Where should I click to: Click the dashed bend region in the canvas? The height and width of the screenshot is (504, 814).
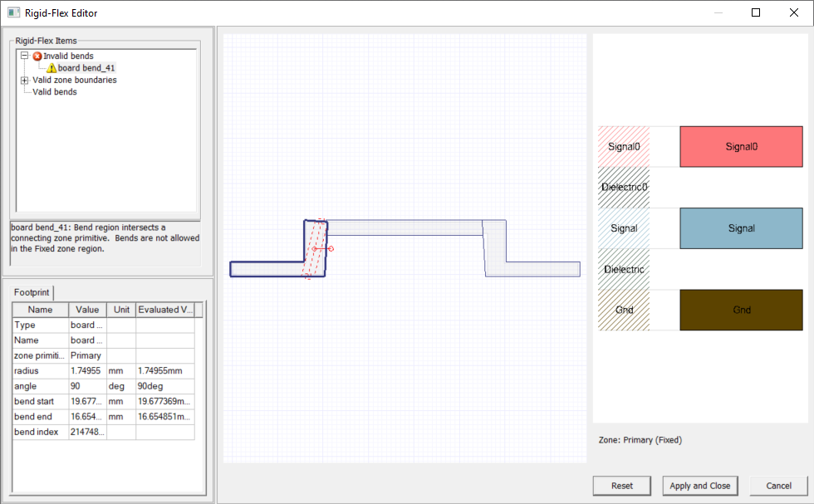point(316,247)
